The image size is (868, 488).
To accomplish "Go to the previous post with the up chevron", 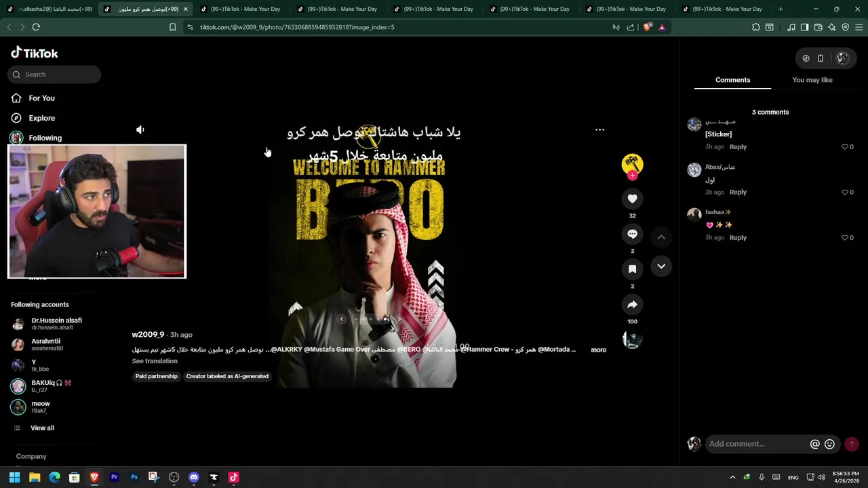I will coord(661,237).
